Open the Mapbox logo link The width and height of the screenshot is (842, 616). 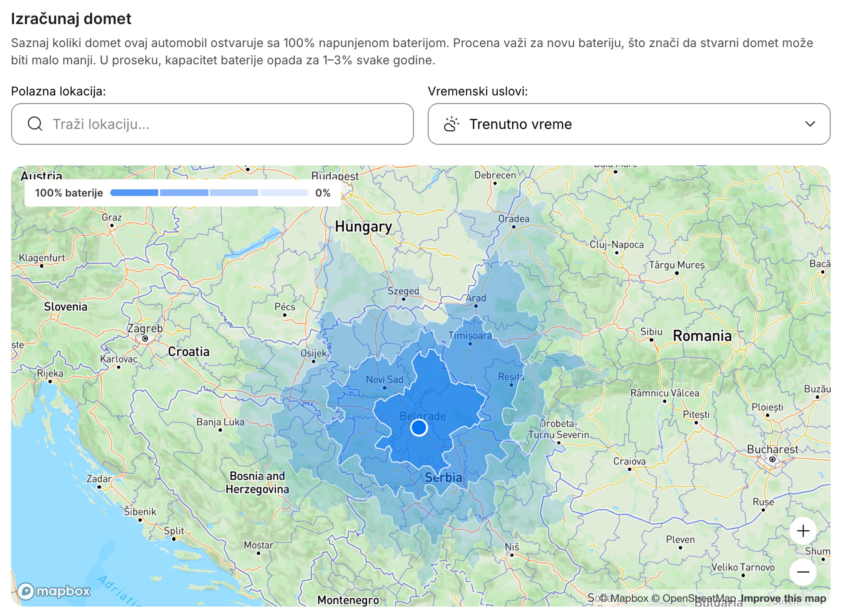point(54,591)
